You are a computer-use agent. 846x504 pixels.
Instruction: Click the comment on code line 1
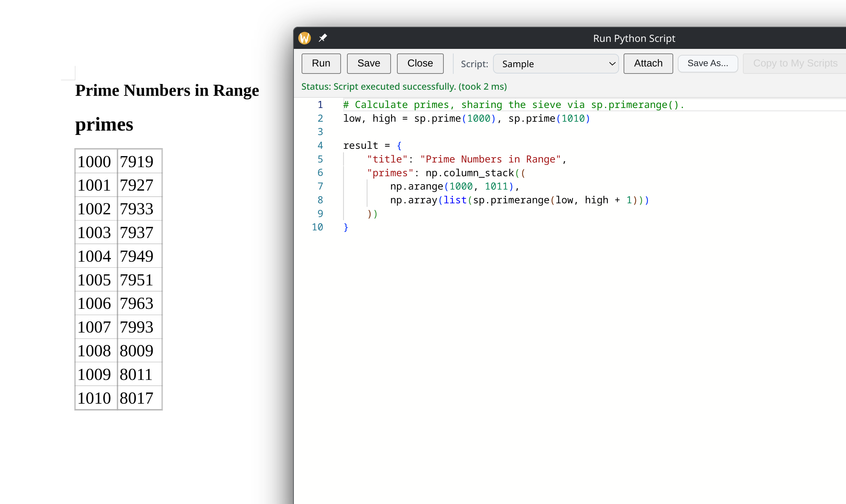pyautogui.click(x=513, y=105)
